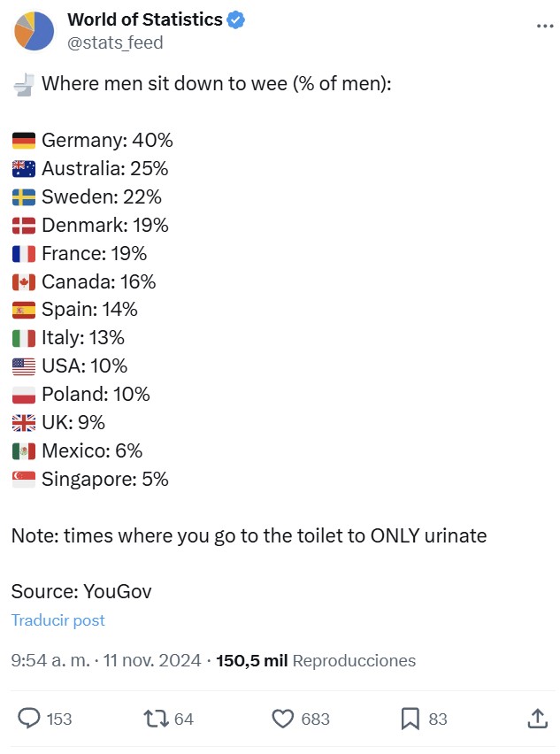Open World of Statistics profile name
The height and width of the screenshot is (754, 560).
[144, 19]
